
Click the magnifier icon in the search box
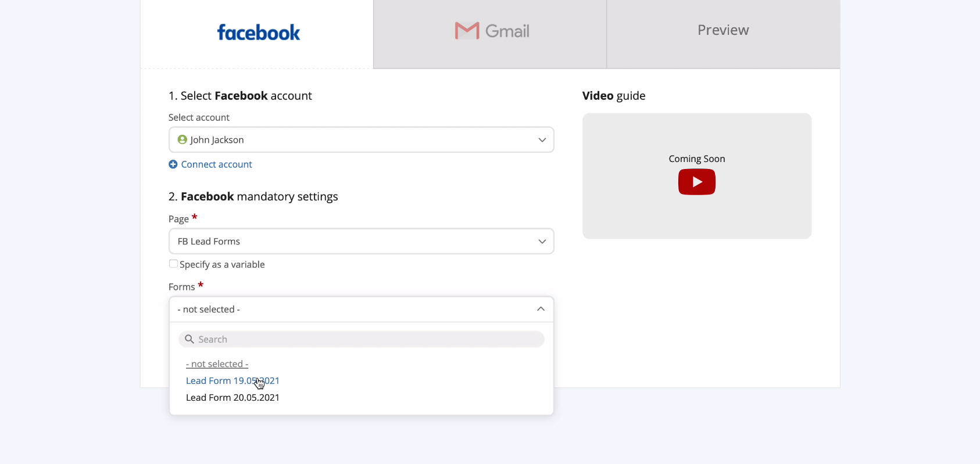click(x=189, y=339)
